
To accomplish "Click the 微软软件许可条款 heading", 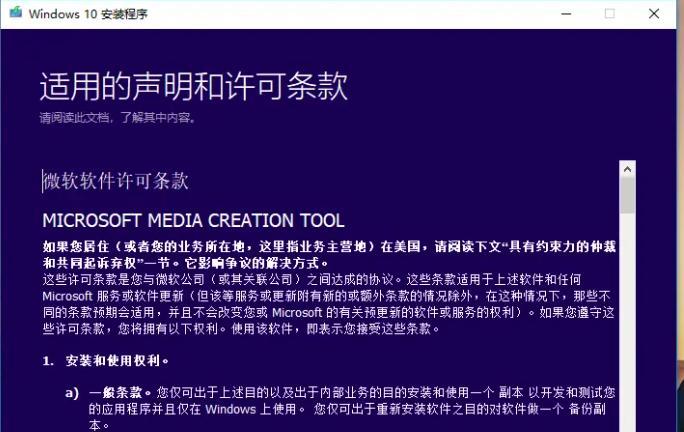I will click(116, 181).
